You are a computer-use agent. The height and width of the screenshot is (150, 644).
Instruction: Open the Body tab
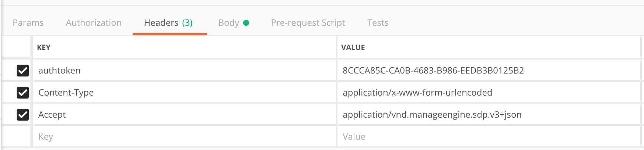[229, 23]
